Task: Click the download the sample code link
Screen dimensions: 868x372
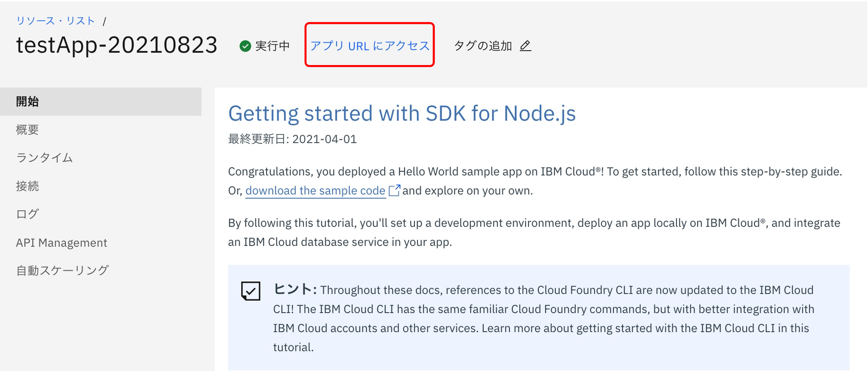Action: (315, 191)
